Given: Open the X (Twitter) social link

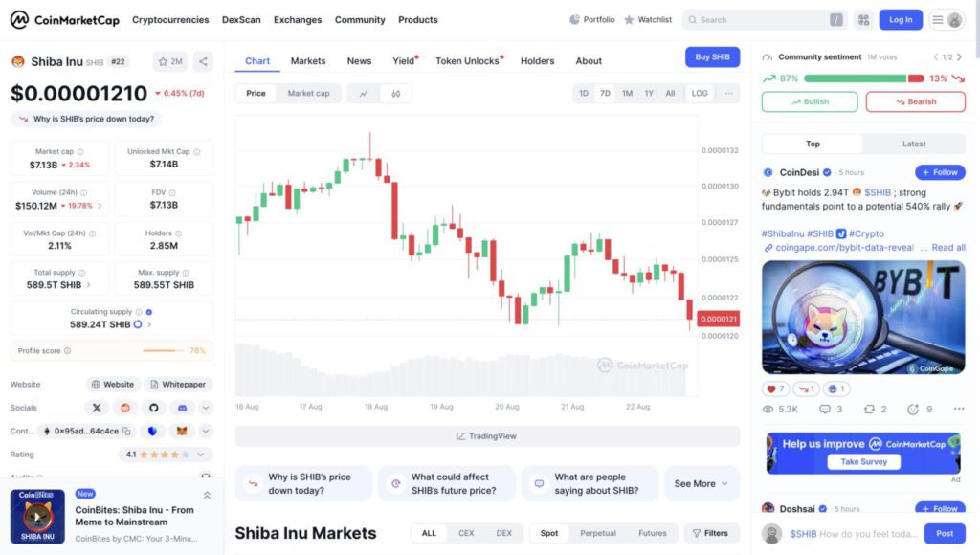Looking at the screenshot, I should [x=97, y=408].
